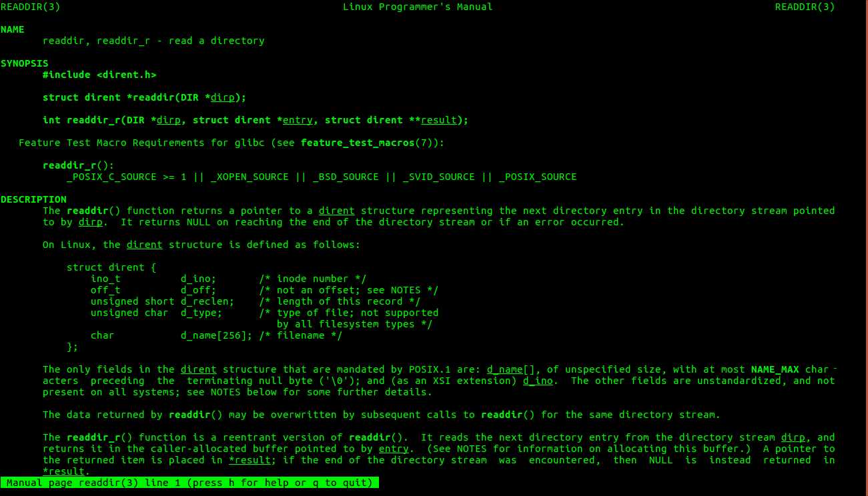868x496 pixels.
Task: Click the '_XOPEN_SOURCE' macro text
Action: point(250,177)
